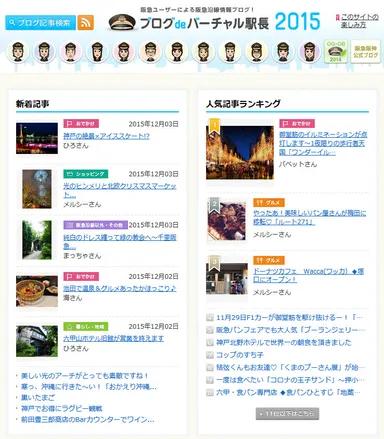Click the ブログ記事検索 search button
This screenshot has height=439, width=384.
click(40, 23)
